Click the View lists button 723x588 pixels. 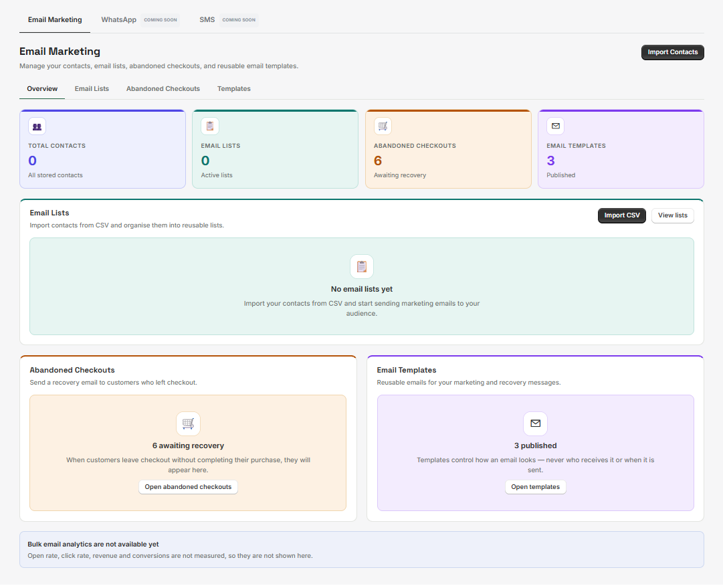coord(673,217)
